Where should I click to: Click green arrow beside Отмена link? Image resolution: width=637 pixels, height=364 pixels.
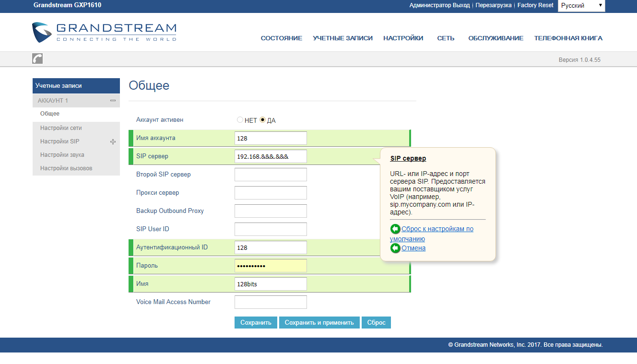point(395,248)
